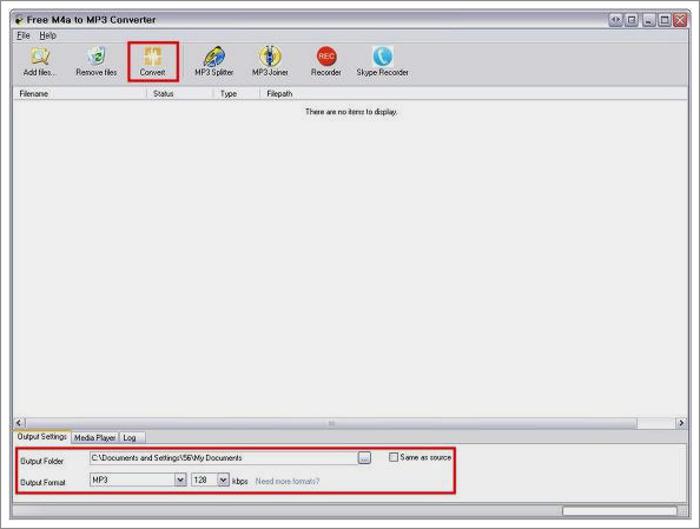
Task: Browse for output folder with ellipsis button
Action: coord(364,458)
